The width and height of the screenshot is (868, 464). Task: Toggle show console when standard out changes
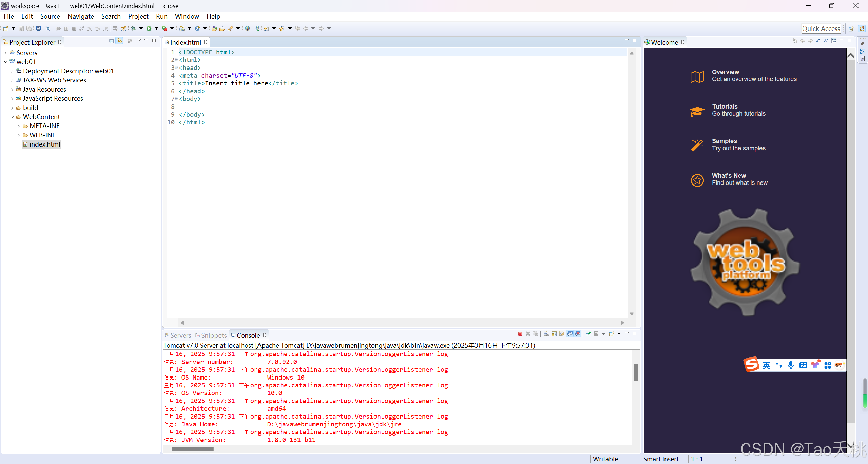pyautogui.click(x=570, y=334)
